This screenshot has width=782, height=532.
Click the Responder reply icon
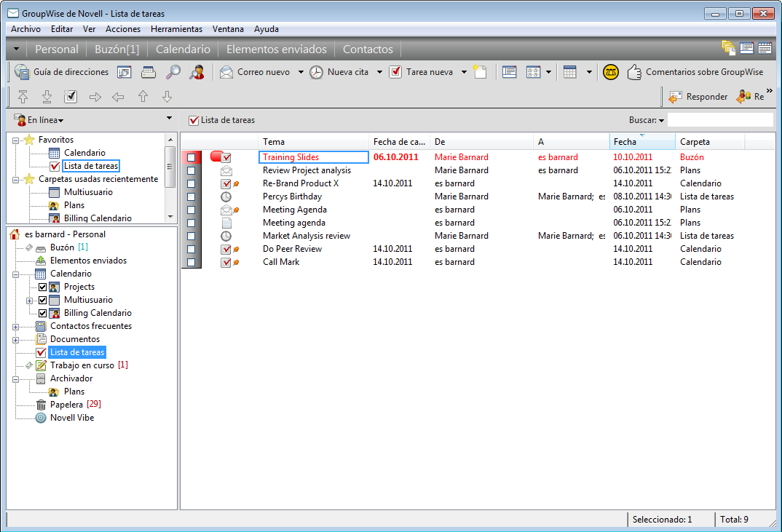click(x=675, y=97)
